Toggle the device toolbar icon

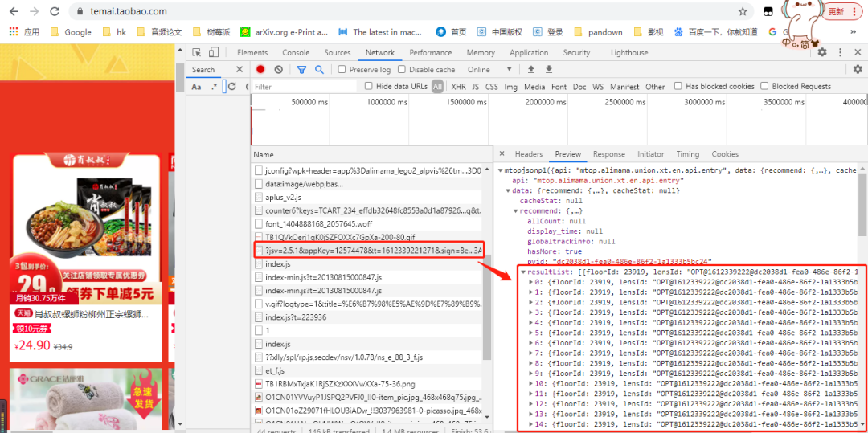point(214,52)
